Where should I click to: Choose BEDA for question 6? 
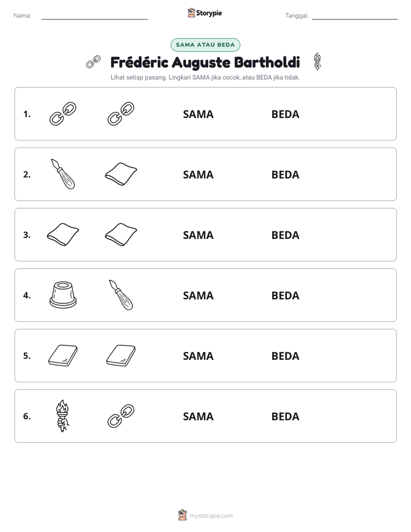point(286,416)
